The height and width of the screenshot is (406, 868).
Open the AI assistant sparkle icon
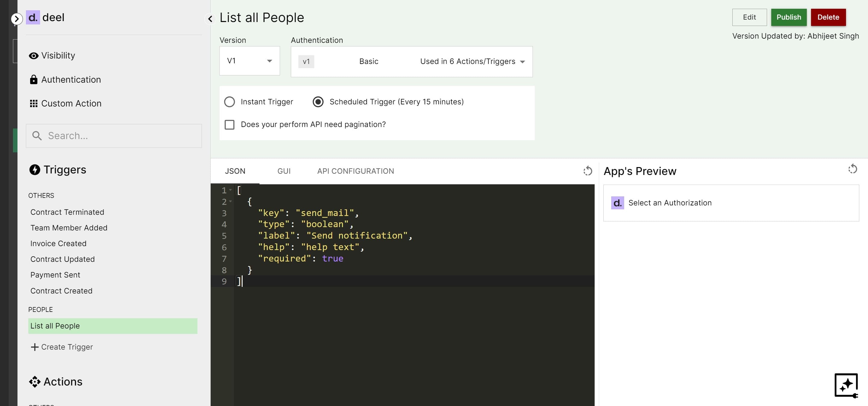(x=846, y=385)
